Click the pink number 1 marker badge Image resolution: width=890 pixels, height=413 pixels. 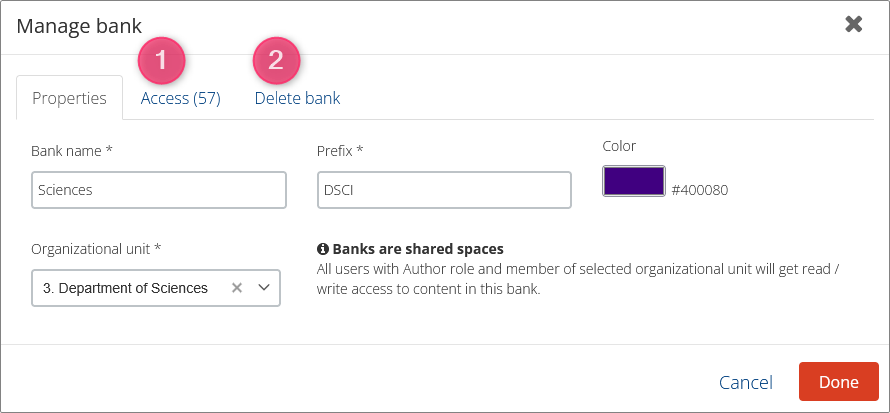[x=162, y=60]
